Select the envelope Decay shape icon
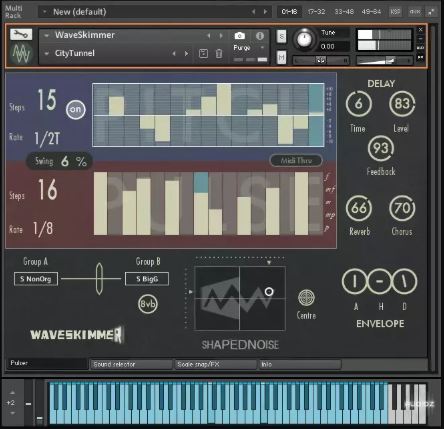The image size is (444, 429). click(404, 282)
